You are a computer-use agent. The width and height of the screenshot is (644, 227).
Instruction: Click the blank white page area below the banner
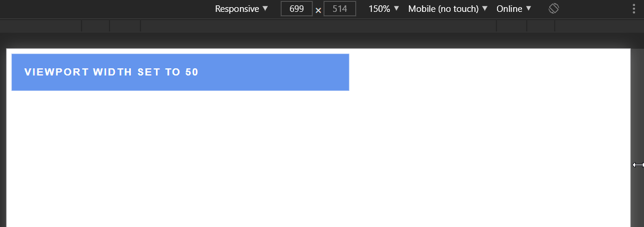pos(318,160)
